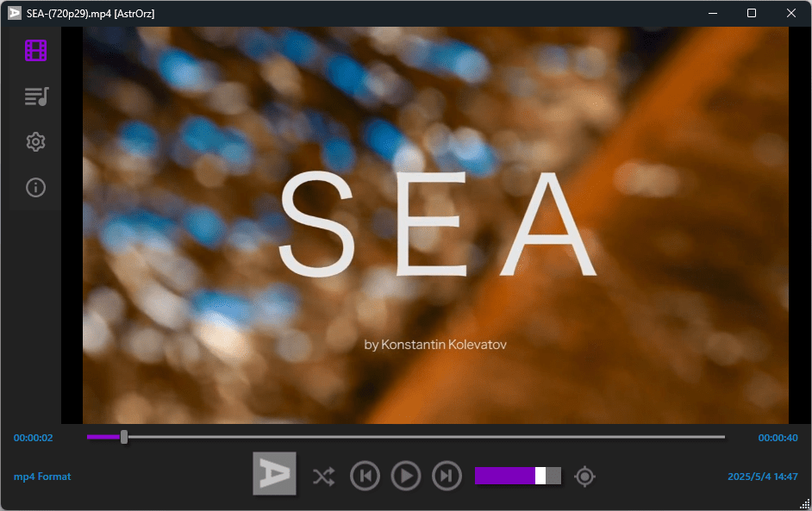Click the window title SEA-(720p29).mp4 [AstrOrz]

tap(91, 14)
